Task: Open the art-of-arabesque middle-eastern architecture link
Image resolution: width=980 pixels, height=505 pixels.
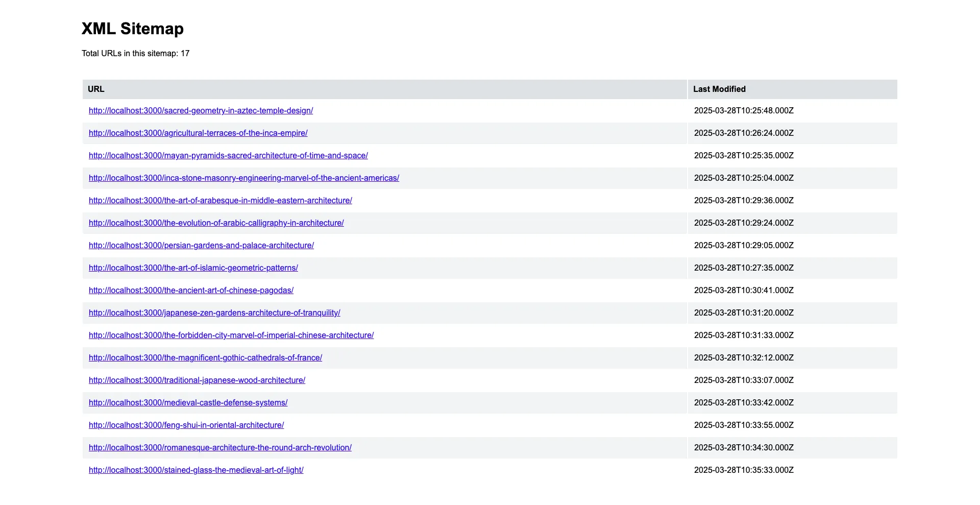Action: tap(220, 201)
